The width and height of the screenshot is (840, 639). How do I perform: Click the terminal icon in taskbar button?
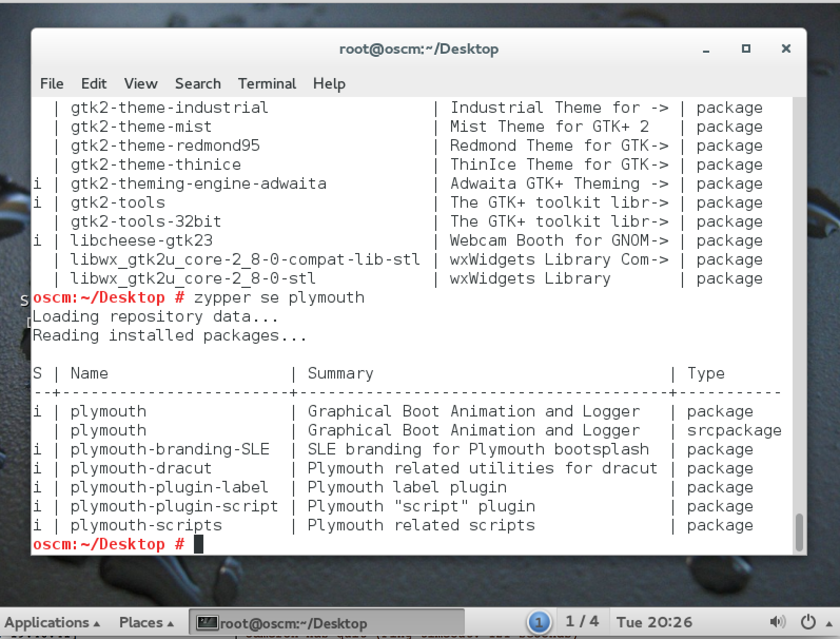click(x=207, y=623)
